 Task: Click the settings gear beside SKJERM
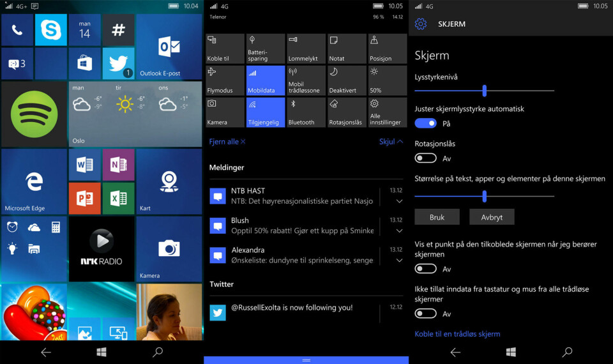tap(421, 24)
